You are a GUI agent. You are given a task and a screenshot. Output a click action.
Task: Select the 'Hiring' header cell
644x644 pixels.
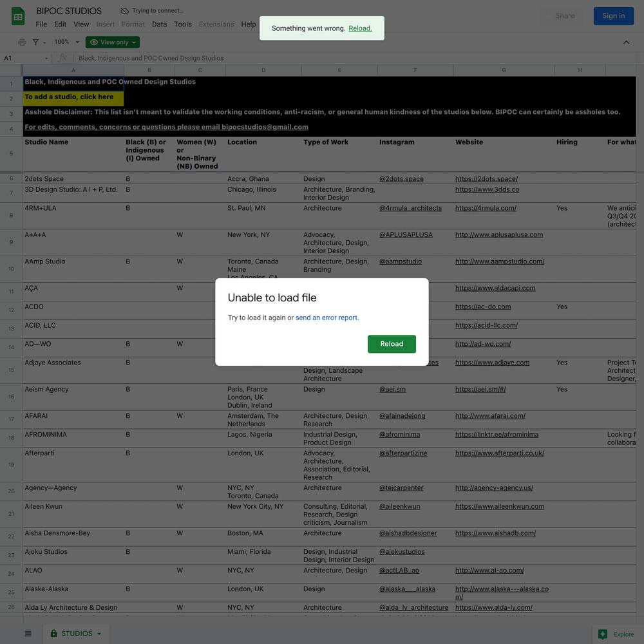580,154
